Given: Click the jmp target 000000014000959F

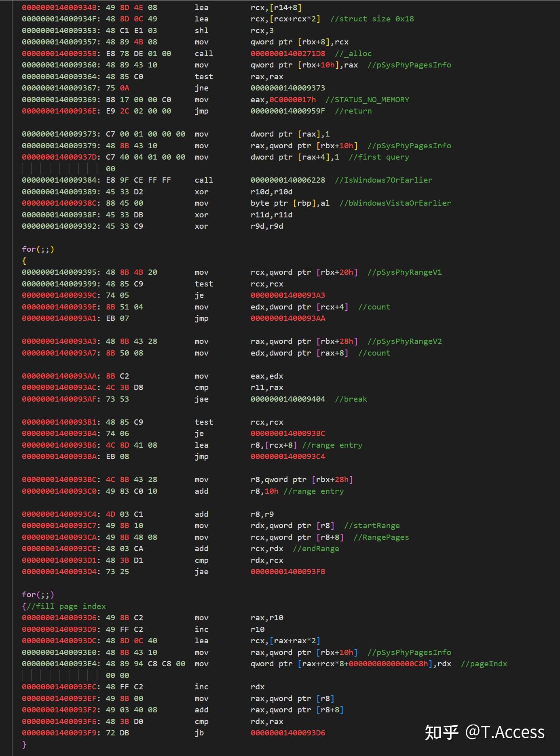Looking at the screenshot, I should [287, 111].
